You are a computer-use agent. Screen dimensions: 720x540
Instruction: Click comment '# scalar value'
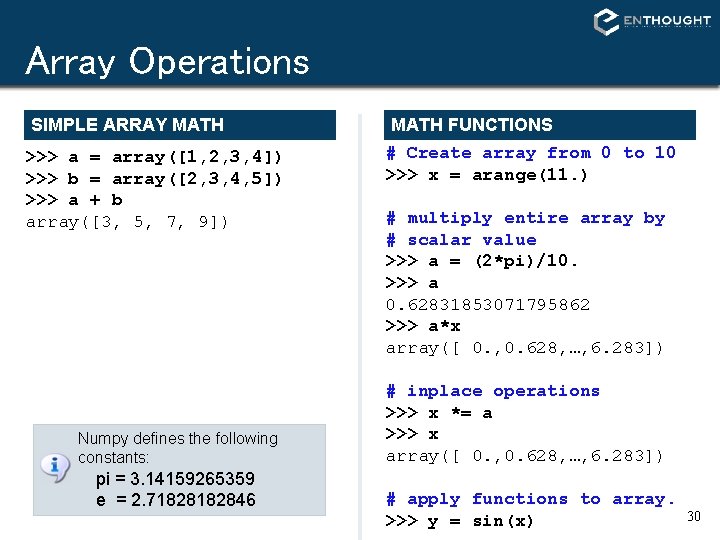461,240
